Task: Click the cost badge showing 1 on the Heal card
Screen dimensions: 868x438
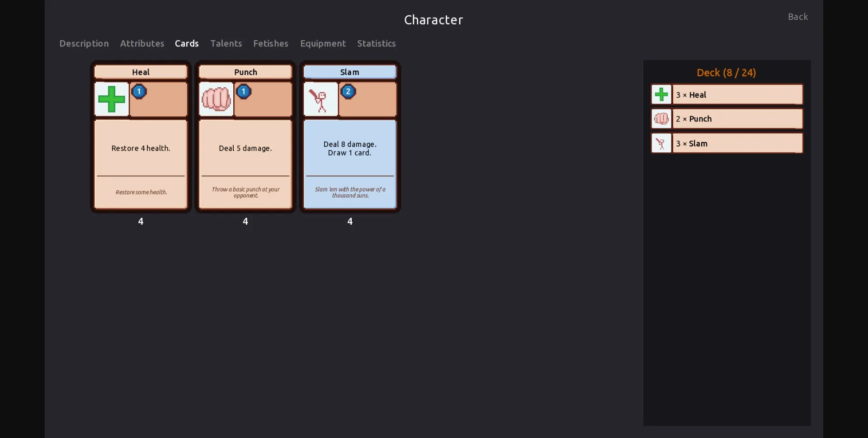Action: pos(139,91)
